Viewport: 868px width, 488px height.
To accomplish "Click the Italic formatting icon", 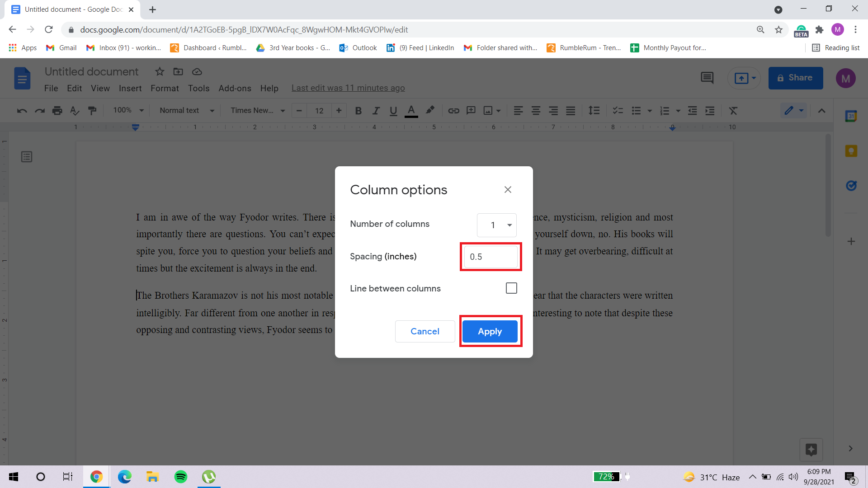I will pos(375,111).
